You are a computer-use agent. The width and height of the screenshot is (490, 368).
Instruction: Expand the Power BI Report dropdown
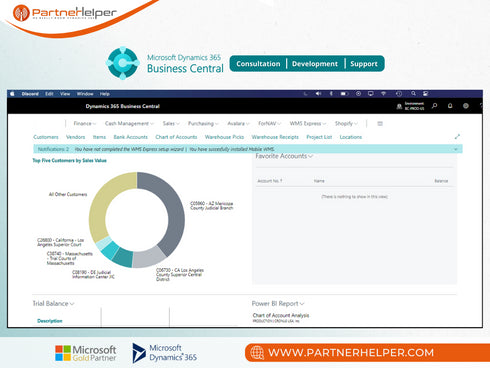click(278, 303)
